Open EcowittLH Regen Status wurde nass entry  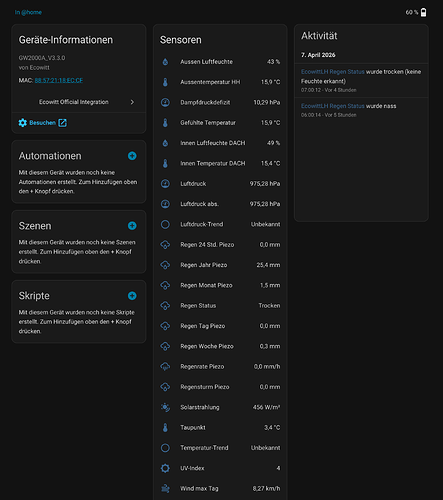point(361,110)
